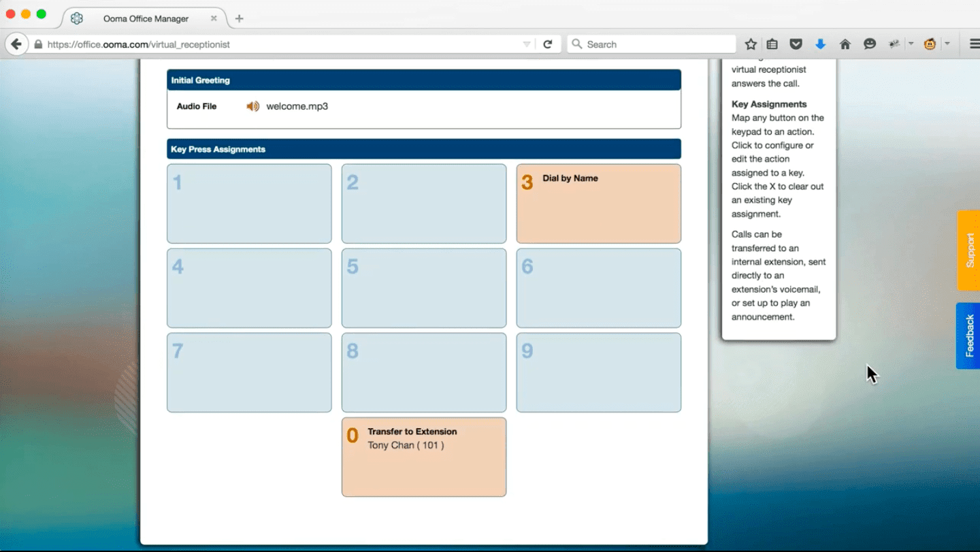Reload the page with refresh icon
This screenshot has height=552, width=980.
(x=548, y=44)
